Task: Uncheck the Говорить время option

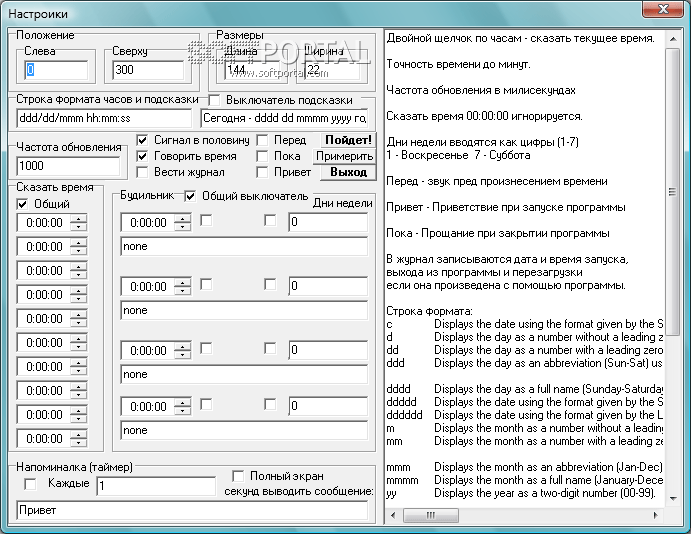Action: [x=143, y=156]
